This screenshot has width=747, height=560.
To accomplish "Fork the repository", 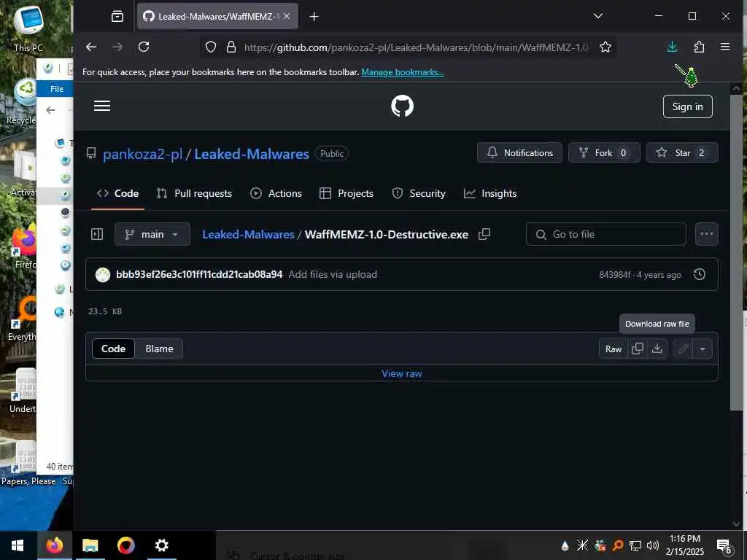I will (x=603, y=153).
